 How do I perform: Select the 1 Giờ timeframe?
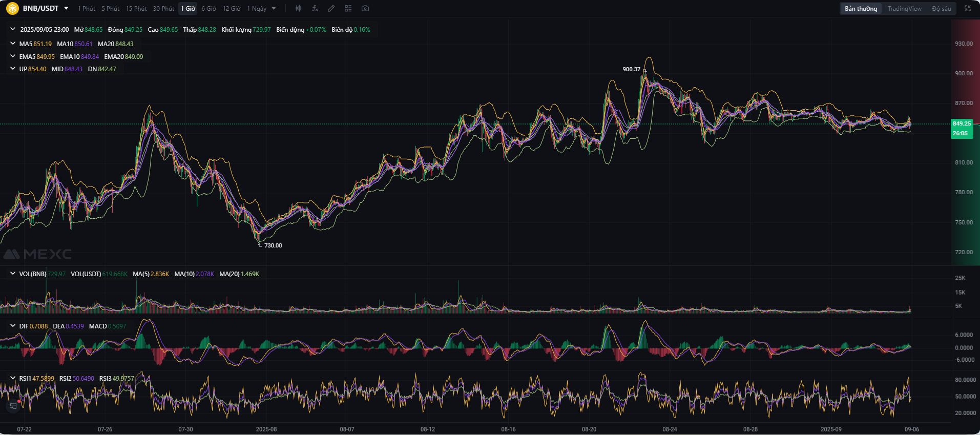click(188, 9)
